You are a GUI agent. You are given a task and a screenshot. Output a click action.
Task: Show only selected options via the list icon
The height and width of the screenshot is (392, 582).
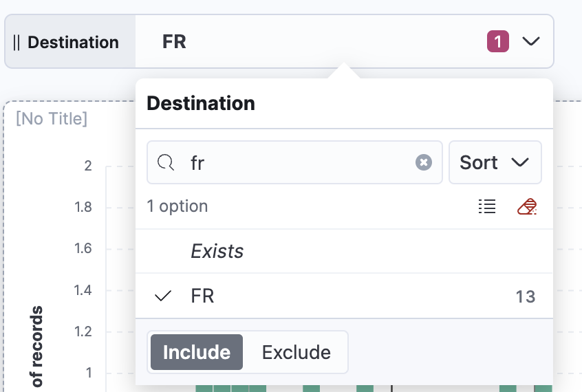pyautogui.click(x=487, y=206)
